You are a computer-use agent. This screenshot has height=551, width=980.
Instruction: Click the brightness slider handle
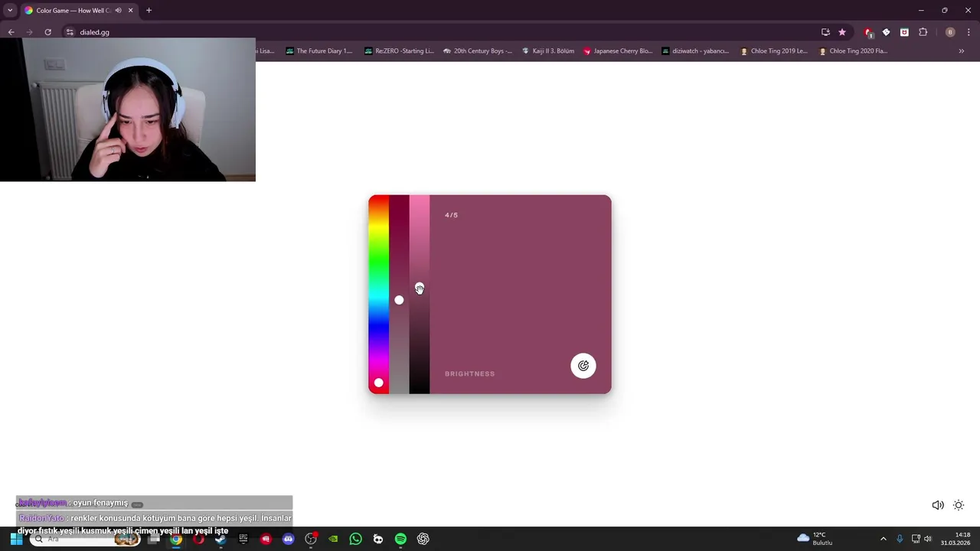[x=420, y=288]
